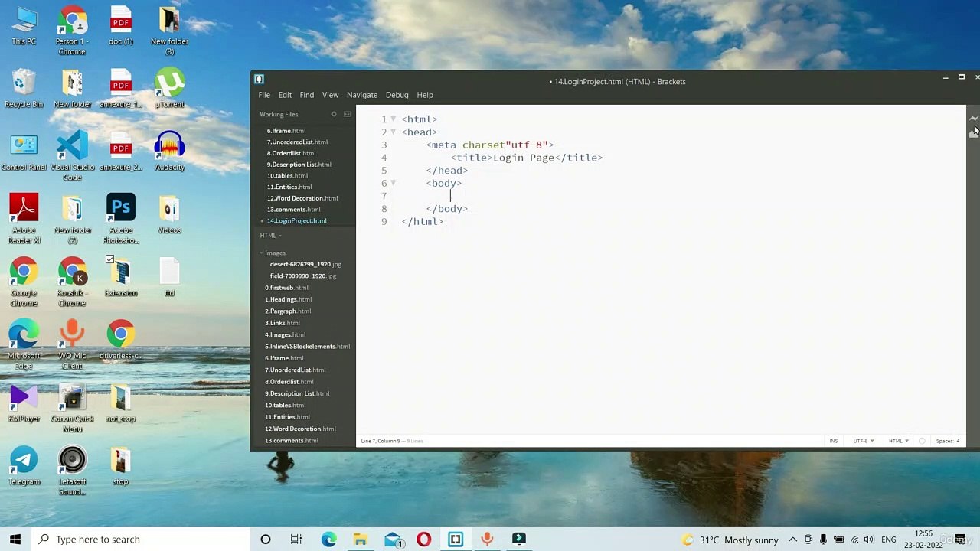Collapse the html tag fold arrow on line 1
Viewport: 980px width, 551px height.
pyautogui.click(x=394, y=119)
